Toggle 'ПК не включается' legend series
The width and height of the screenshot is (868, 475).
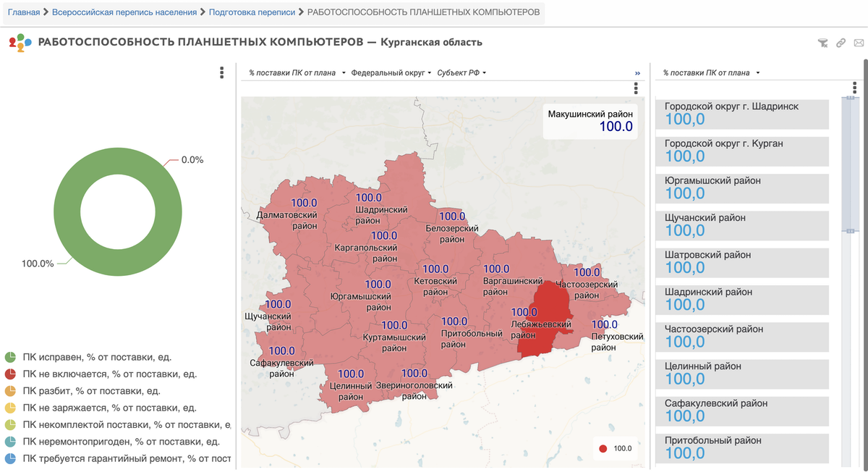coord(109,374)
